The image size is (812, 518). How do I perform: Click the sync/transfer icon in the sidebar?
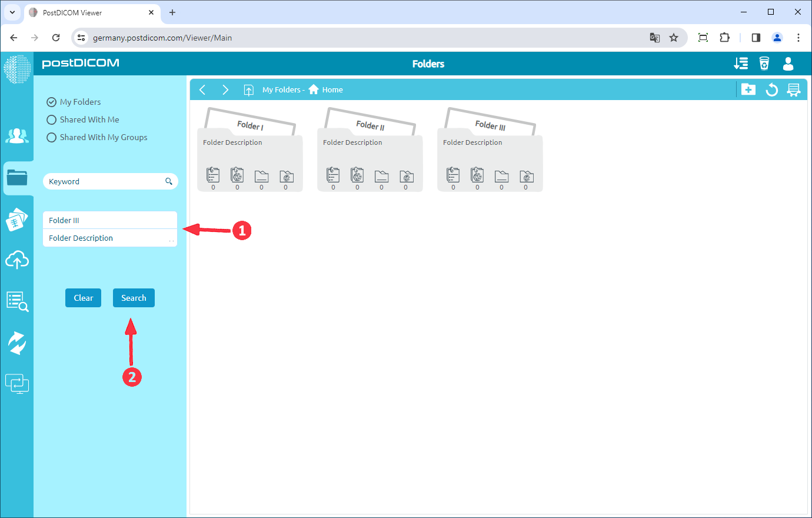17,342
